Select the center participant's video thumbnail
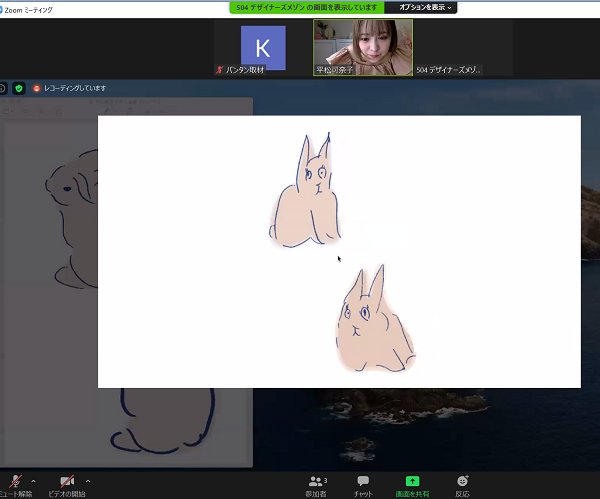Viewport: 600px width, 499px height. tap(362, 47)
